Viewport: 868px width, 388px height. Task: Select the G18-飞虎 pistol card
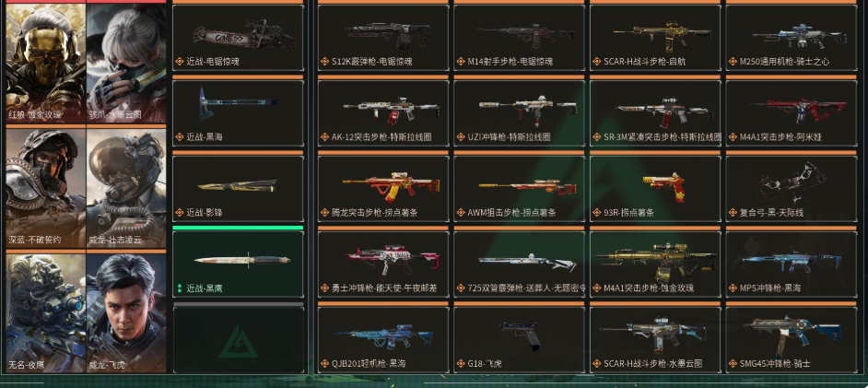click(519, 340)
